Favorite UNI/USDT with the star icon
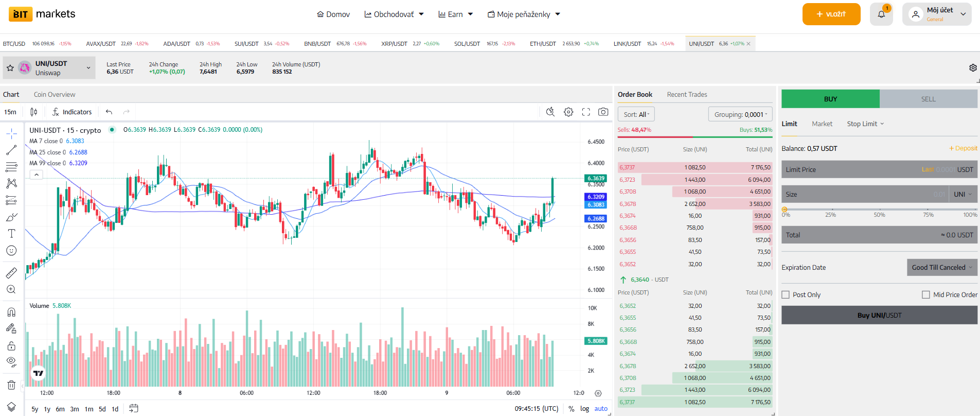Screen dimensions: 980x416 10,68
